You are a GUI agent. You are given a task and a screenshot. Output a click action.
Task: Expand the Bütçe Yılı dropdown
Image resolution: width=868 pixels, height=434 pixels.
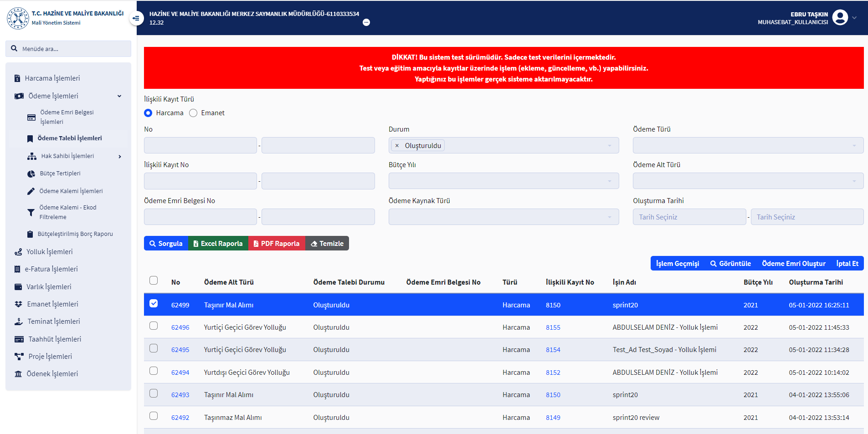[503, 181]
